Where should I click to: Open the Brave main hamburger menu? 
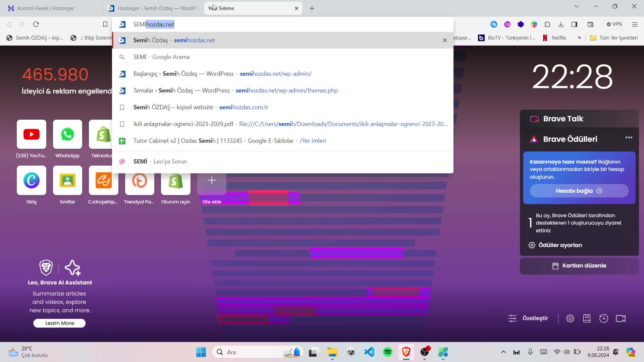point(635,24)
